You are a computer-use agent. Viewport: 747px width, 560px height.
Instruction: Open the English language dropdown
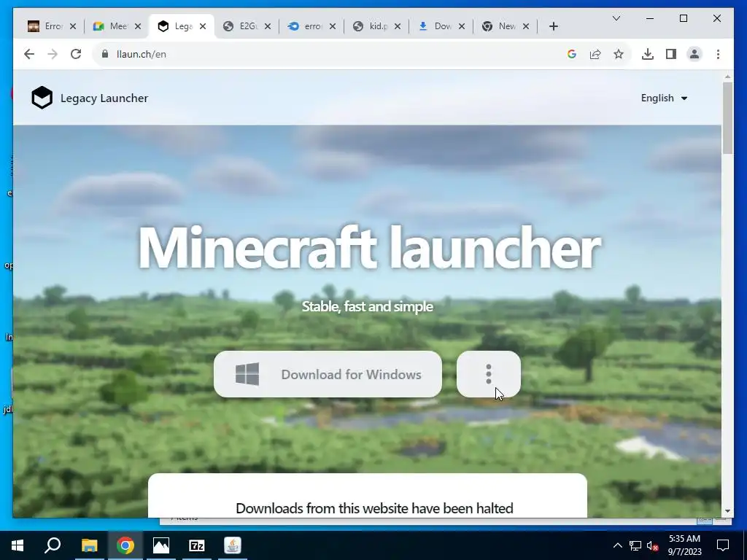tap(664, 98)
